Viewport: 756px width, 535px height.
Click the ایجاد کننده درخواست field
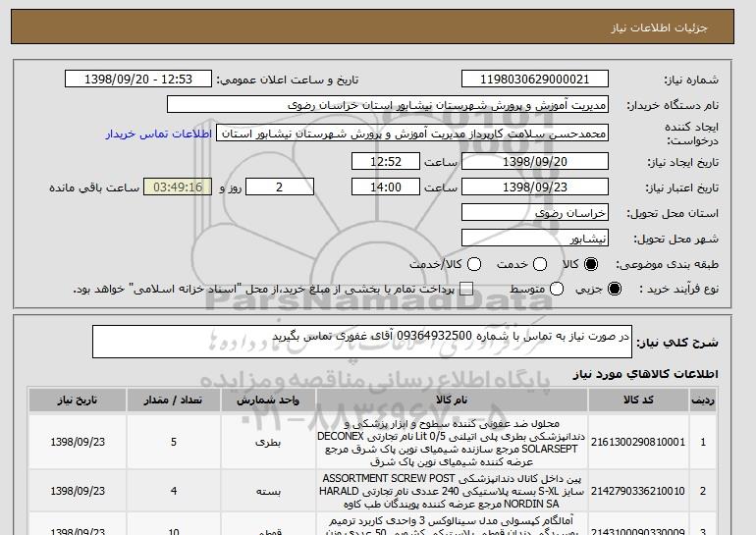tap(412, 134)
